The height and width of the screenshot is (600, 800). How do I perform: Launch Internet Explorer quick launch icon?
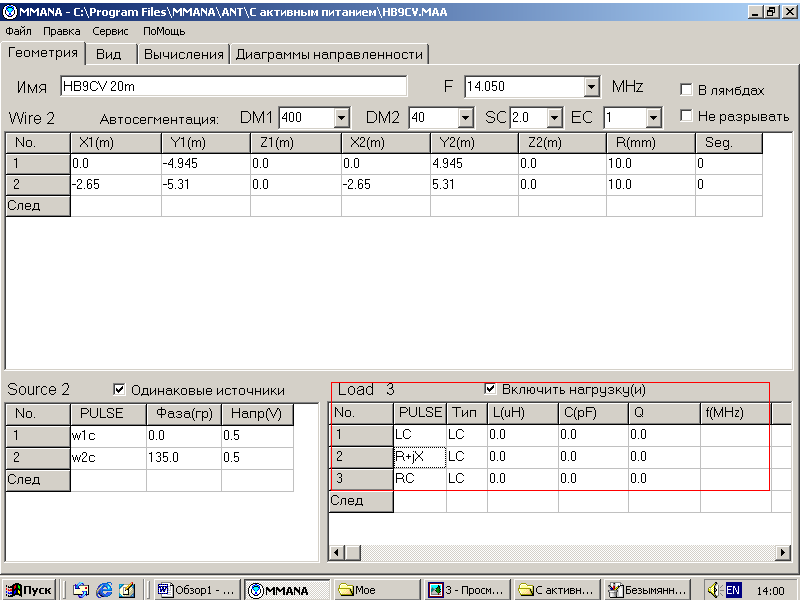coord(104,590)
